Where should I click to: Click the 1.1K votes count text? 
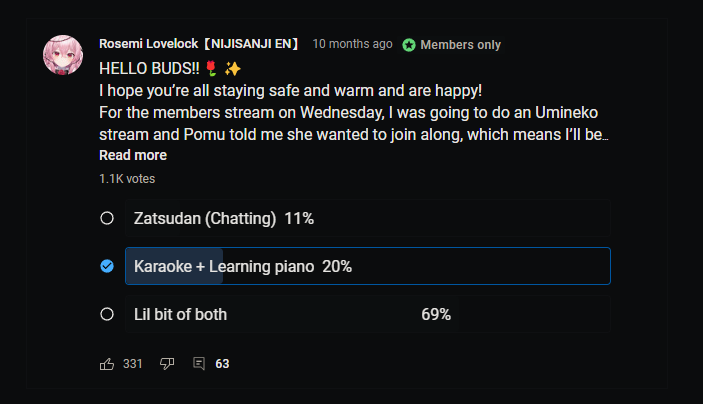click(x=127, y=179)
